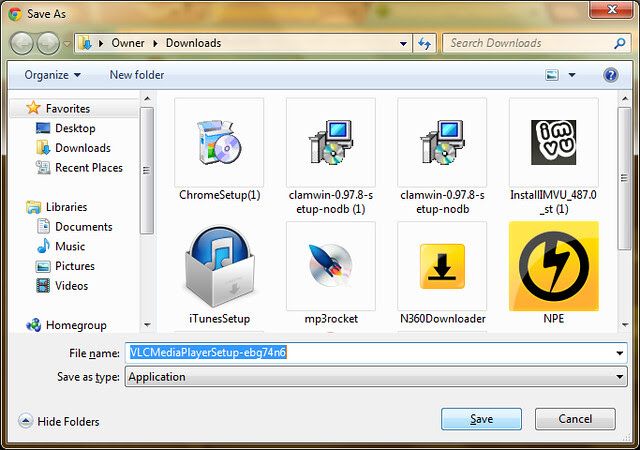Expand the File name dropdown arrow
The image size is (640, 450).
pos(620,353)
